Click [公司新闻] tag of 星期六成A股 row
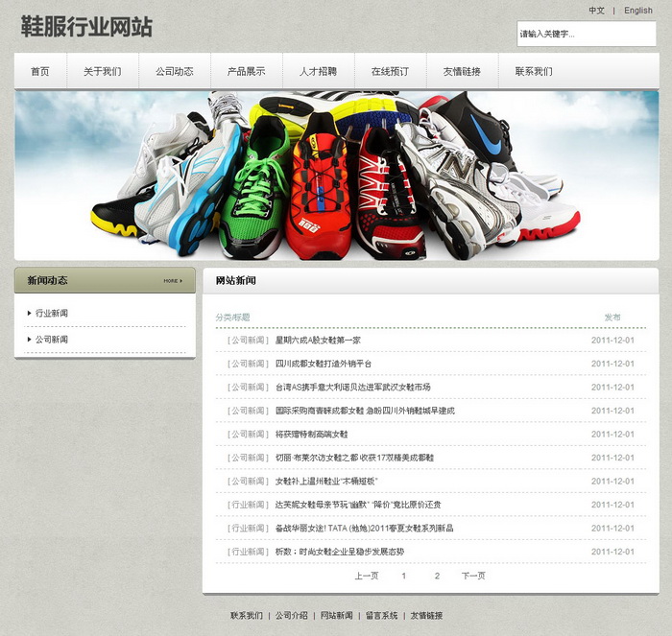This screenshot has width=672, height=636. pyautogui.click(x=248, y=340)
